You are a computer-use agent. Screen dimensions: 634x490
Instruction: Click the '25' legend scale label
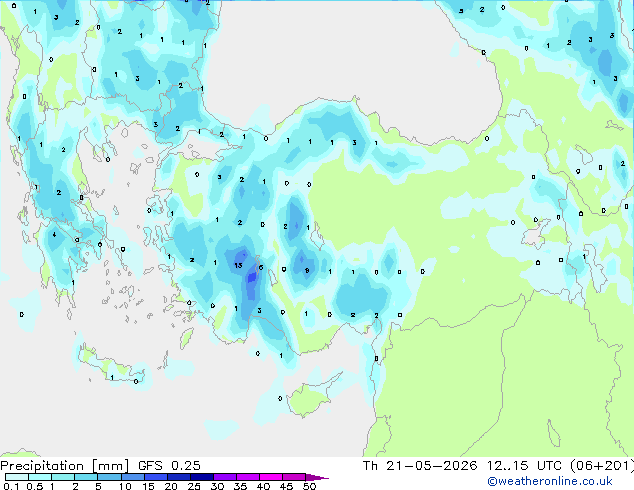coord(194,486)
